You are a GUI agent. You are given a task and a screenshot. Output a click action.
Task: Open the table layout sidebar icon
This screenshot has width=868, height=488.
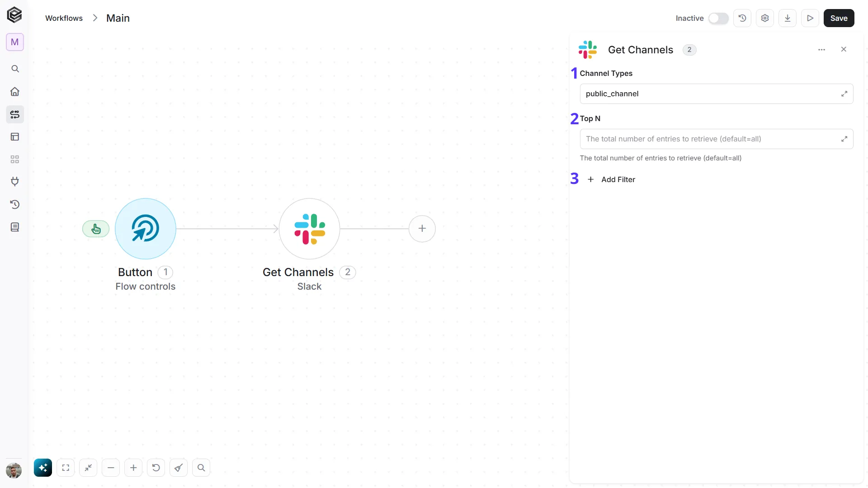[15, 137]
